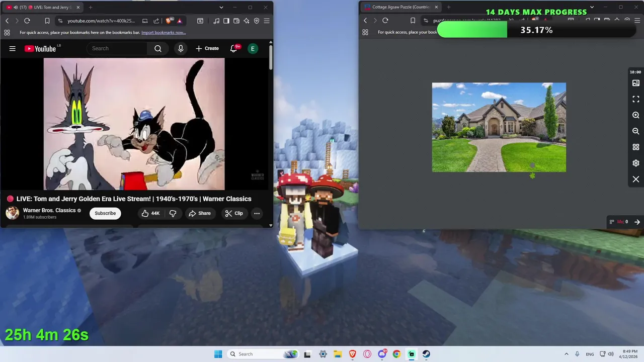Expand the puzzle bottom panel arrow
The width and height of the screenshot is (644, 362).
(x=637, y=222)
